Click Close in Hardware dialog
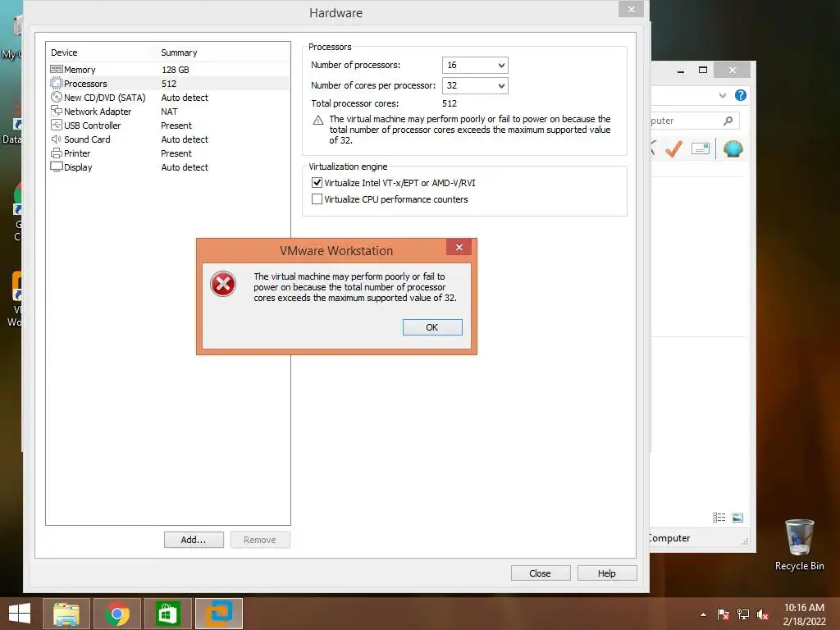840x630 pixels. tap(541, 573)
